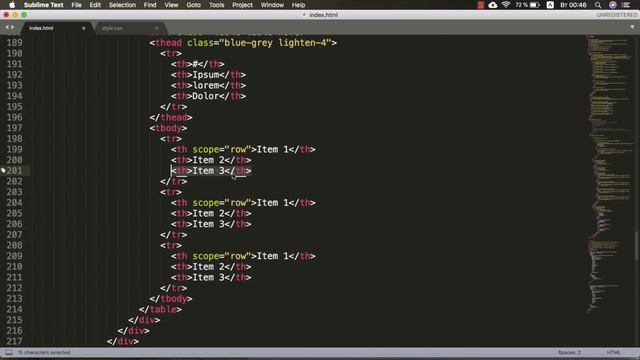
Task: Click the unsaved dot on index.html tab
Action: (x=84, y=28)
